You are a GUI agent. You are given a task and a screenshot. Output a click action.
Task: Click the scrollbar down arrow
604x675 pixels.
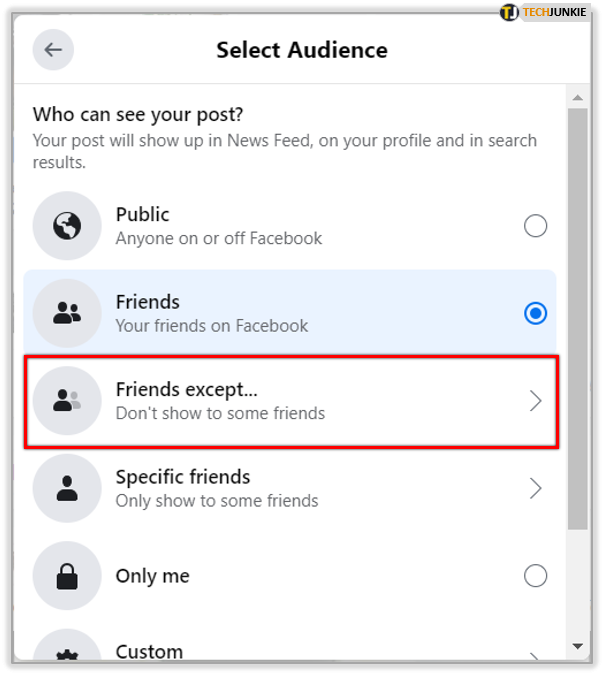[577, 646]
